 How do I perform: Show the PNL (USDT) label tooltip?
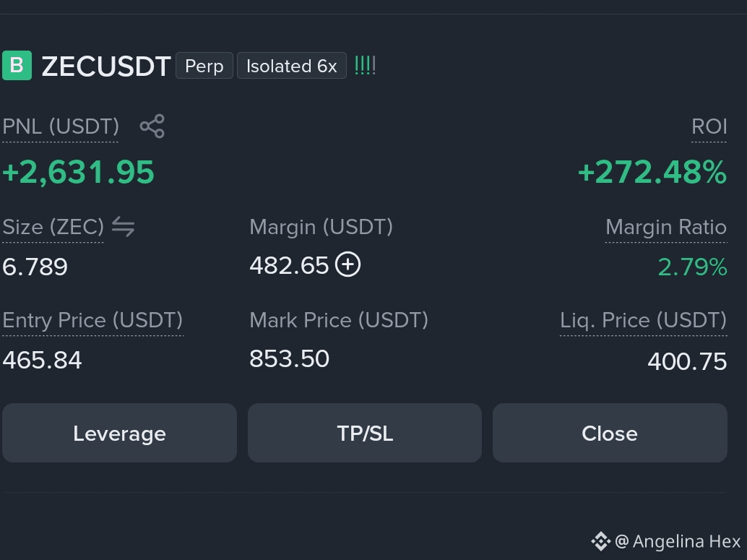tap(61, 126)
